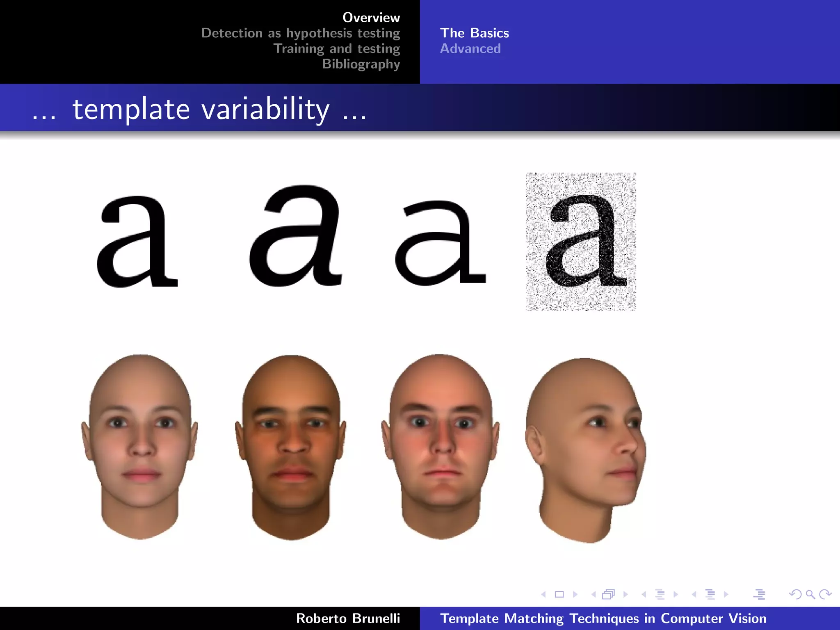
Task: Click the slide rectangle navigation icon
Action: pyautogui.click(x=559, y=594)
